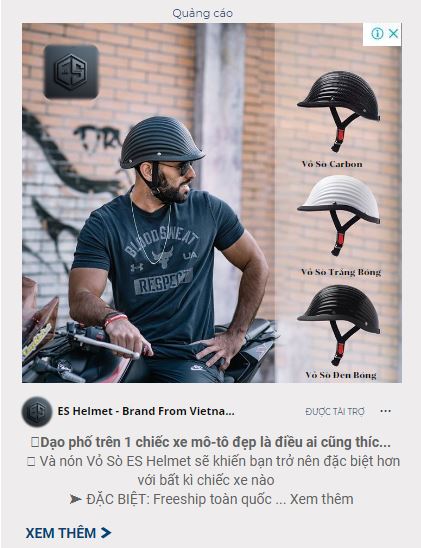The width and height of the screenshot is (421, 548).
Task: Click the ad info (i) icon
Action: [x=377, y=34]
